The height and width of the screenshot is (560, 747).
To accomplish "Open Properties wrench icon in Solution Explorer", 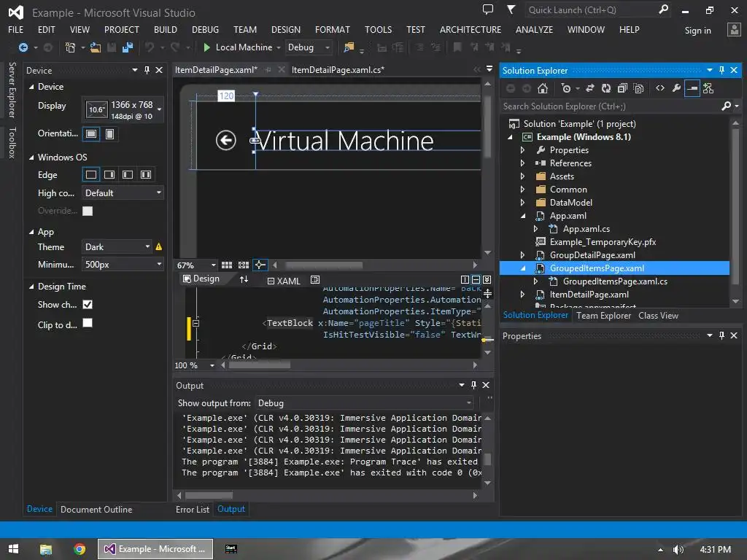I will pyautogui.click(x=676, y=88).
